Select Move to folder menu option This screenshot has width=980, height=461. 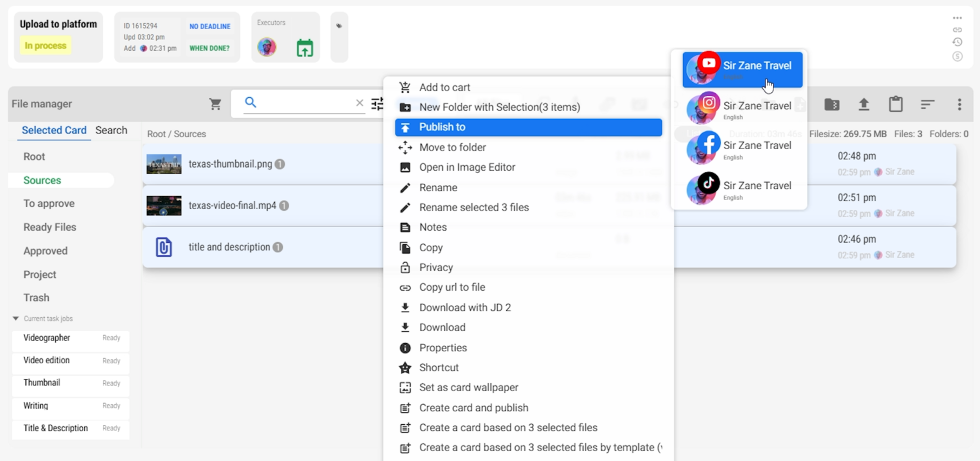(x=452, y=148)
